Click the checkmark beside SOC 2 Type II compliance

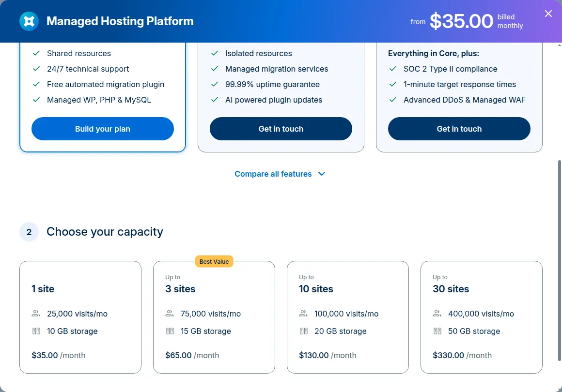(x=393, y=69)
